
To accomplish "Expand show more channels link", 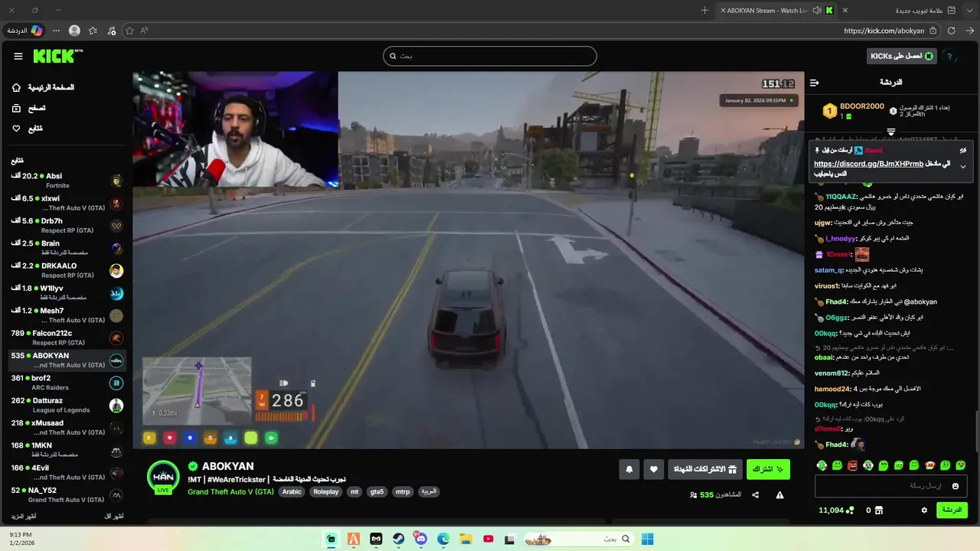I will (x=23, y=517).
